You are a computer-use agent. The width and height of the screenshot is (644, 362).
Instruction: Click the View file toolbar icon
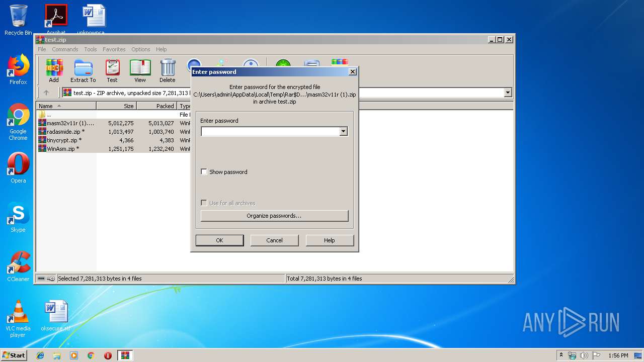[x=140, y=71]
